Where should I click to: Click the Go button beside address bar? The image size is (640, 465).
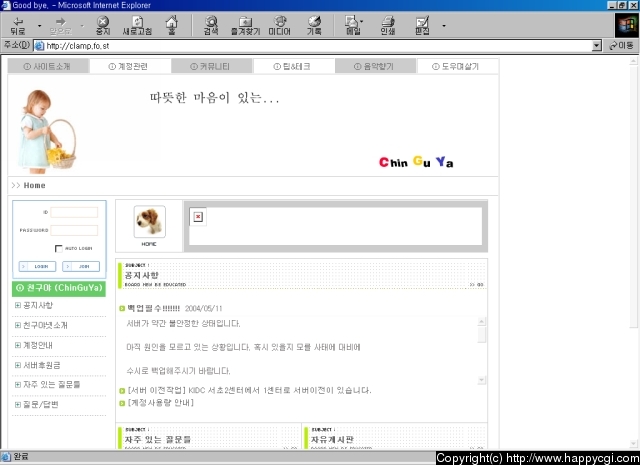tap(621, 46)
